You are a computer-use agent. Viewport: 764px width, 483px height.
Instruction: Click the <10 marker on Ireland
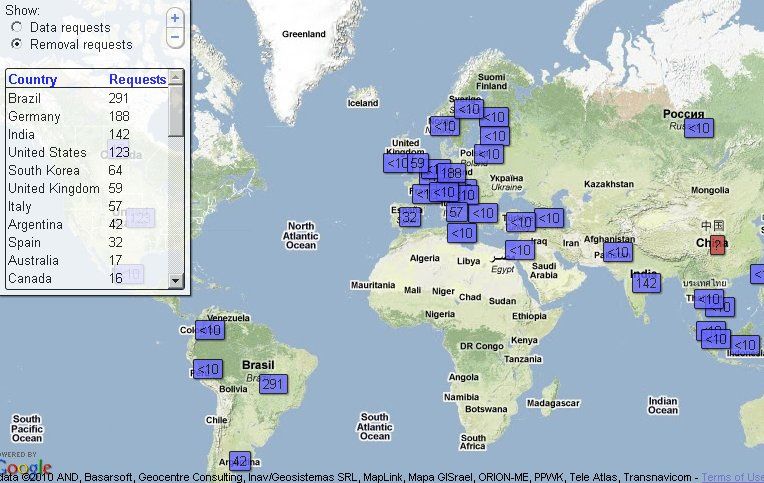pyautogui.click(x=395, y=163)
